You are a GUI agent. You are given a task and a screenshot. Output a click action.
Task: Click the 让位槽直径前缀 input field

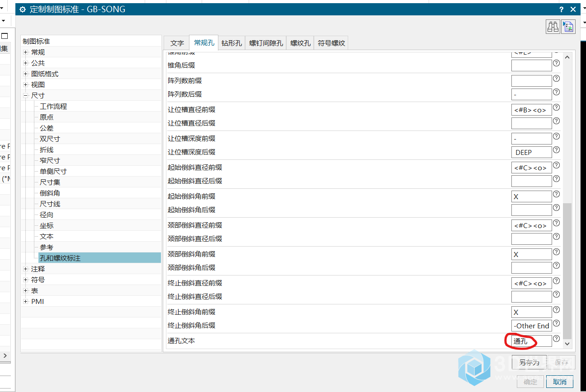click(531, 110)
